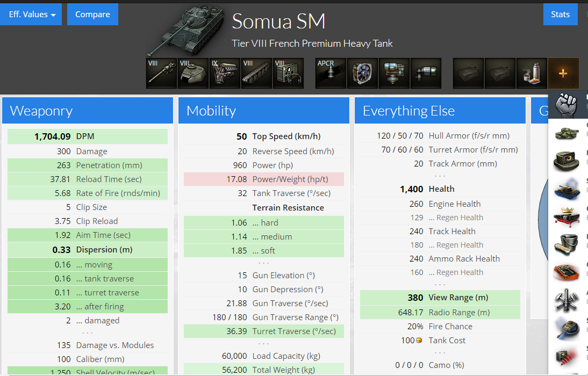Click the ventilation fan equipment icon
Viewport: 588px width, 376px height.
click(x=362, y=73)
